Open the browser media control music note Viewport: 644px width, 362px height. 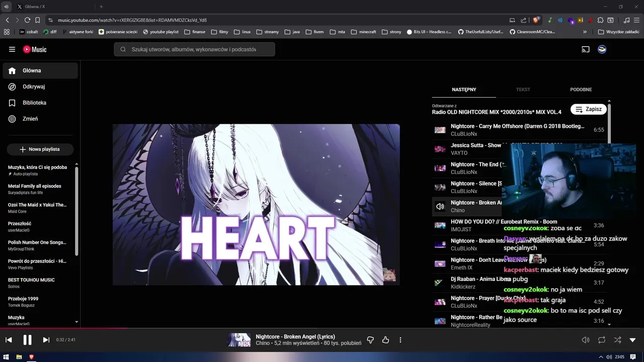626,20
